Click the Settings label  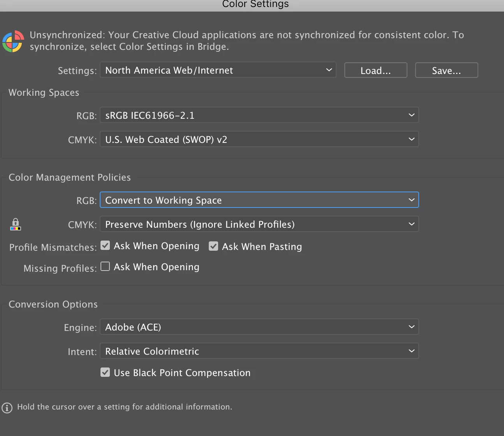click(x=77, y=71)
